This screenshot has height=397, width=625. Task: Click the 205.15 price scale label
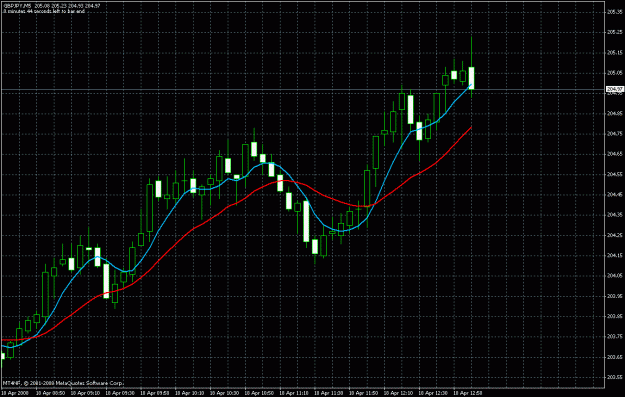[x=615, y=53]
